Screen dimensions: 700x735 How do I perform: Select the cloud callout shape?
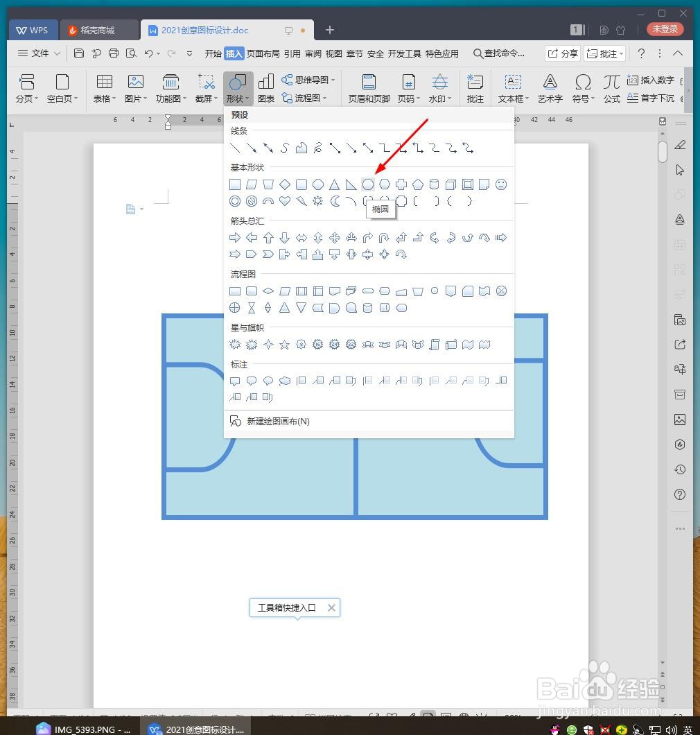284,381
